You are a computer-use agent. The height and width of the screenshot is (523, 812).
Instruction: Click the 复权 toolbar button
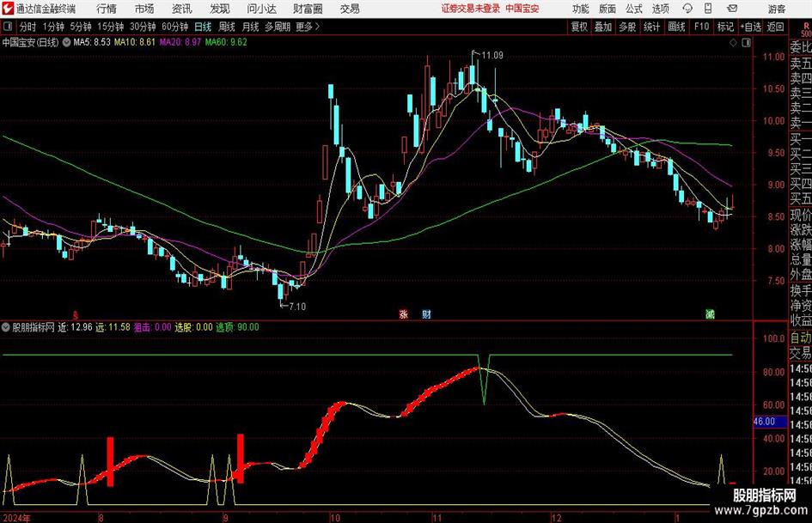pyautogui.click(x=579, y=27)
